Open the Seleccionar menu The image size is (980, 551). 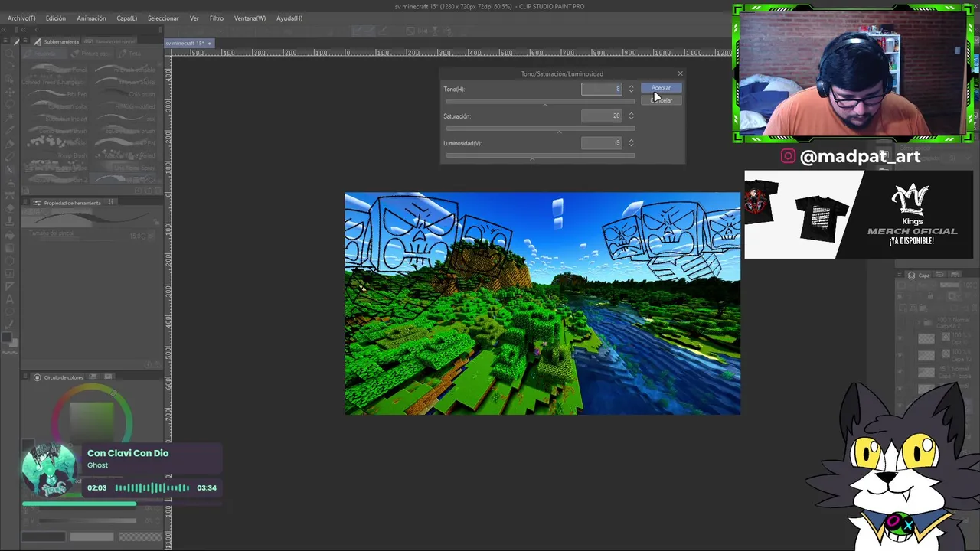pyautogui.click(x=163, y=18)
